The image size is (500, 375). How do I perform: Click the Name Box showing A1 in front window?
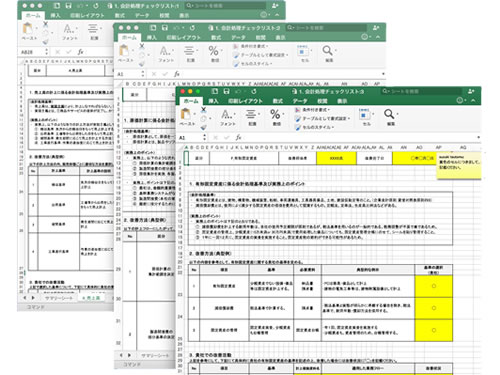click(x=190, y=137)
